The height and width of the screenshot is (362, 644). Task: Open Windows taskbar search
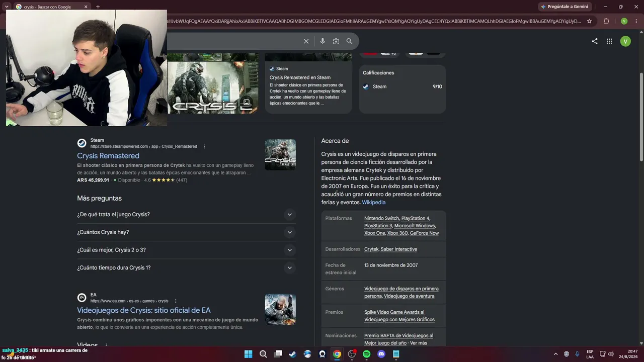pos(263,354)
